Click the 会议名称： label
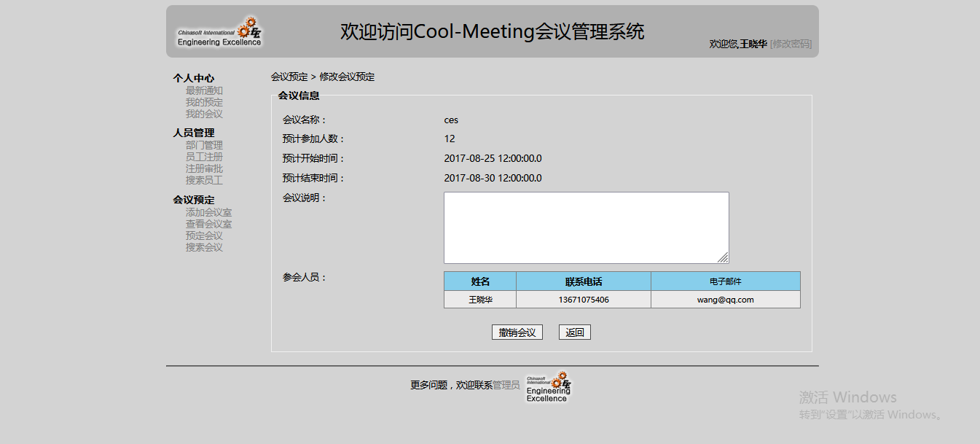 (x=305, y=120)
